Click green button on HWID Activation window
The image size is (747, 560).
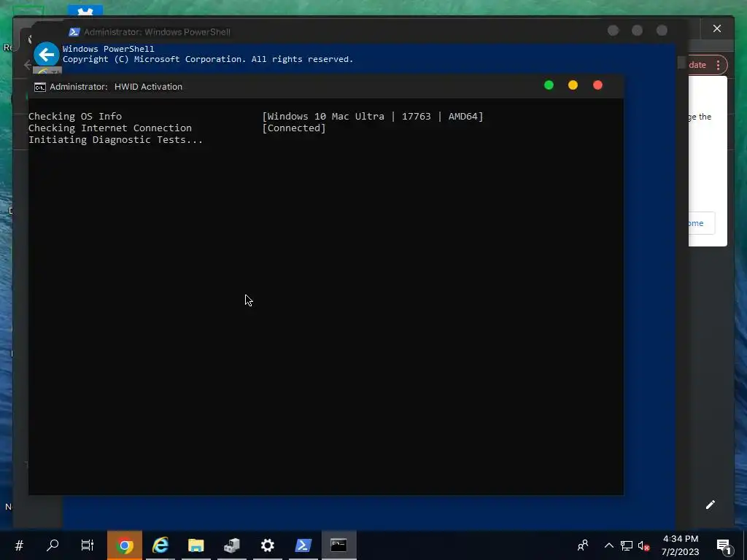549,85
